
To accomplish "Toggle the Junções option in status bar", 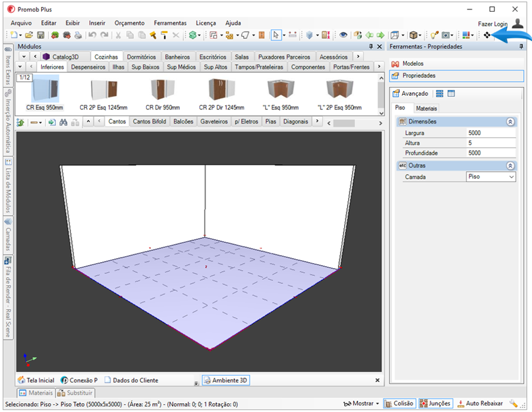I will pos(435,404).
